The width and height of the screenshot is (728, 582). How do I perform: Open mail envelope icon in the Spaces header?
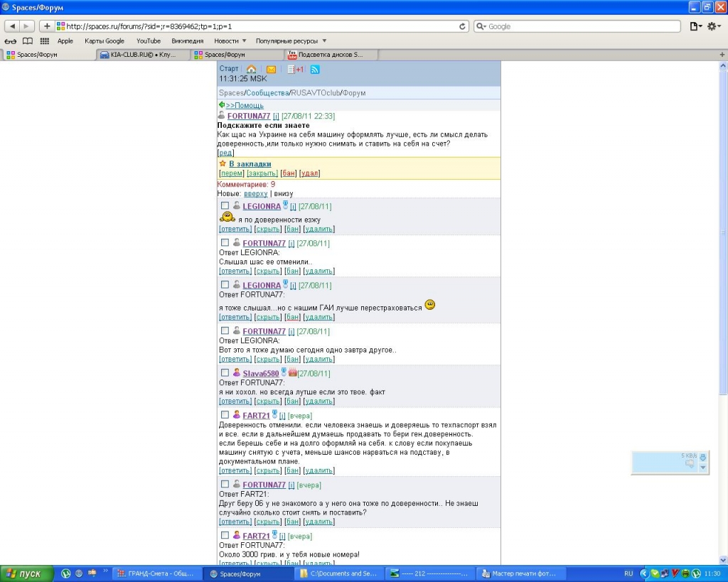271,69
